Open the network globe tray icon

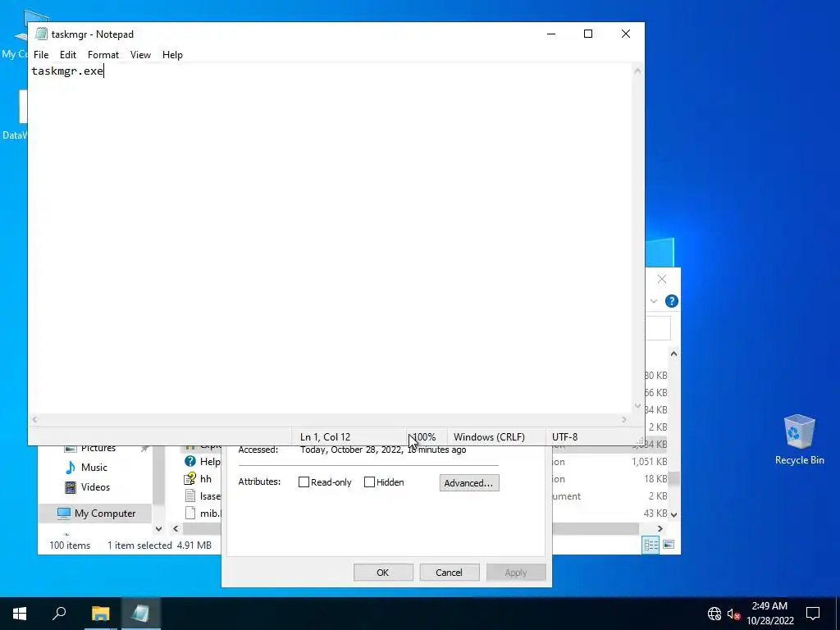tap(714, 614)
